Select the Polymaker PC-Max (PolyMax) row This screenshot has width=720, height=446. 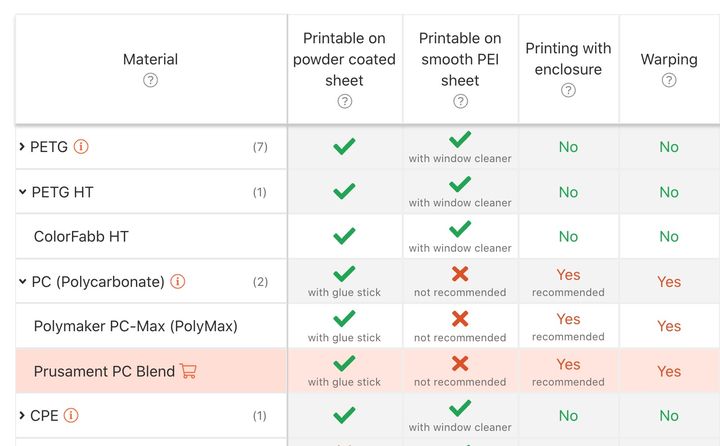coord(135,326)
